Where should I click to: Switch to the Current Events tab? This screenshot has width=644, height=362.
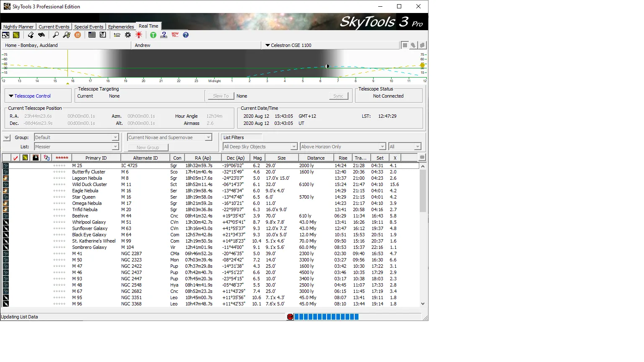[54, 27]
